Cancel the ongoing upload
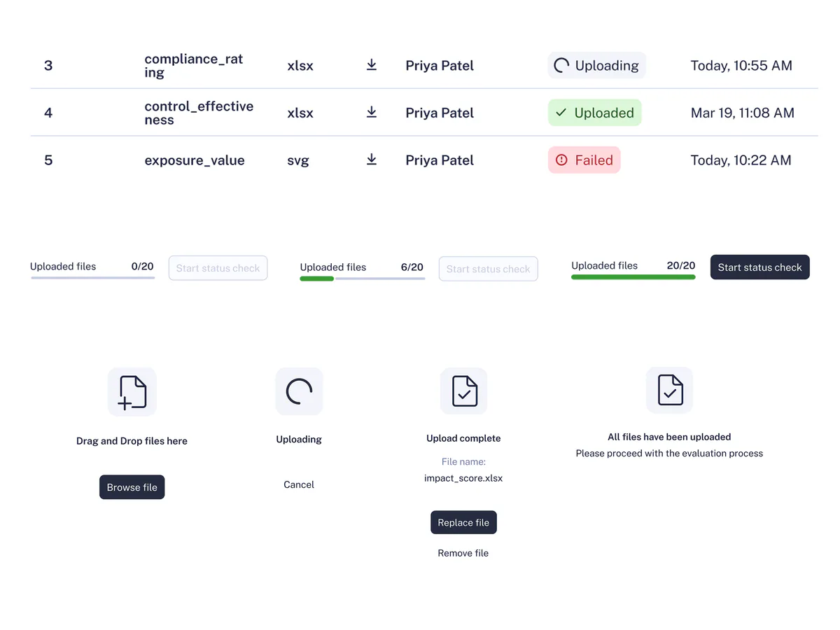Image resolution: width=840 pixels, height=630 pixels. tap(299, 484)
